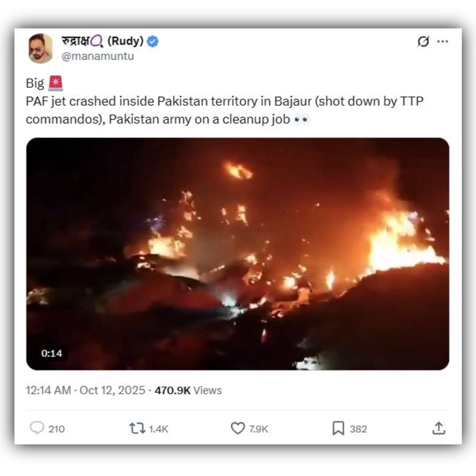Click the 1.4K reposts count
This screenshot has width=476, height=476.
(x=159, y=429)
